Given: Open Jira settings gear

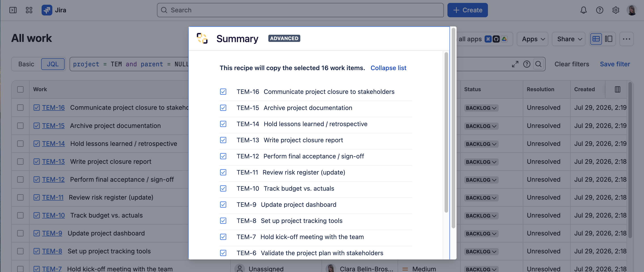Looking at the screenshot, I should pyautogui.click(x=616, y=10).
